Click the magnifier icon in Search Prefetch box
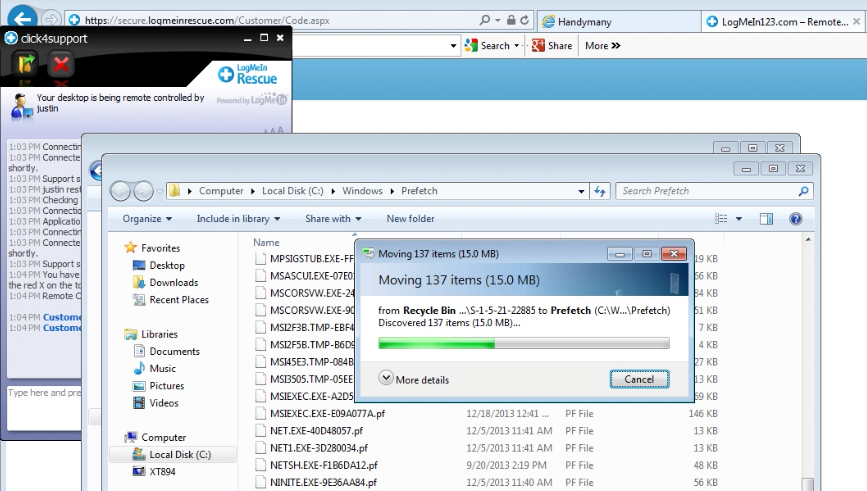 click(803, 191)
